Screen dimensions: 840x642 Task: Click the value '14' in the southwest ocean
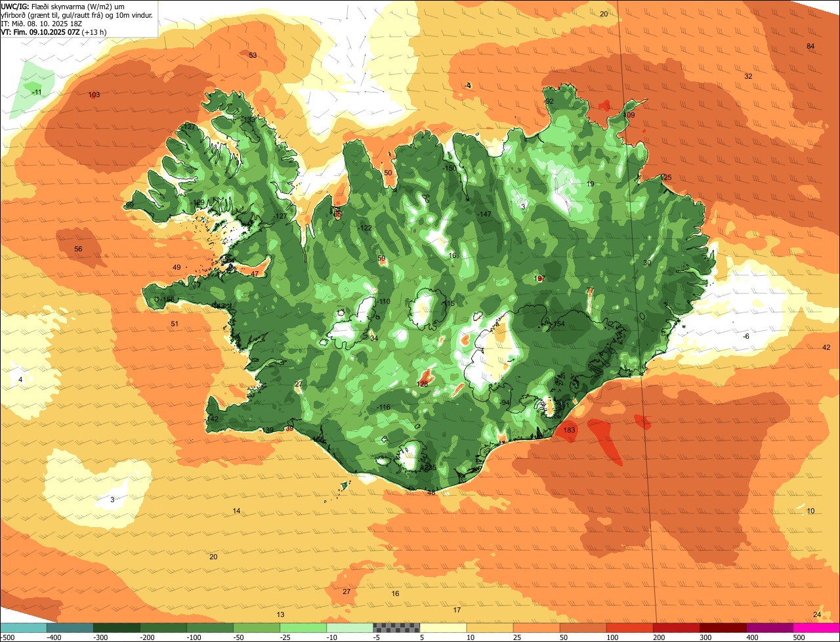pyautogui.click(x=236, y=511)
